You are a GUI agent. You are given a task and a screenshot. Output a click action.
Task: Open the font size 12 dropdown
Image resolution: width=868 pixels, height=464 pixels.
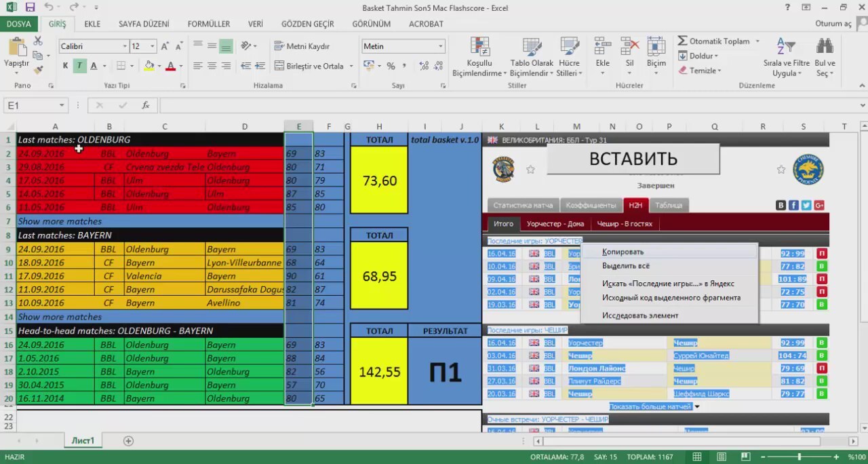click(152, 46)
